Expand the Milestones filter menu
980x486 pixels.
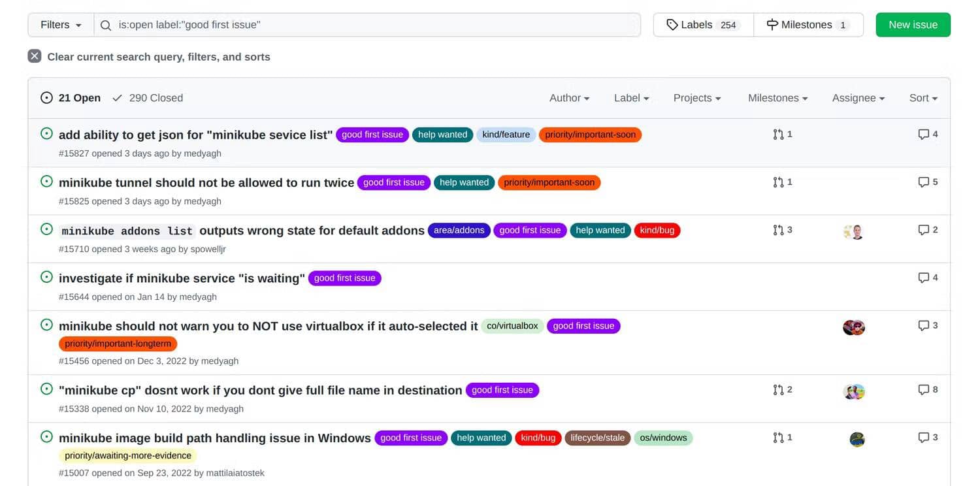tap(777, 98)
